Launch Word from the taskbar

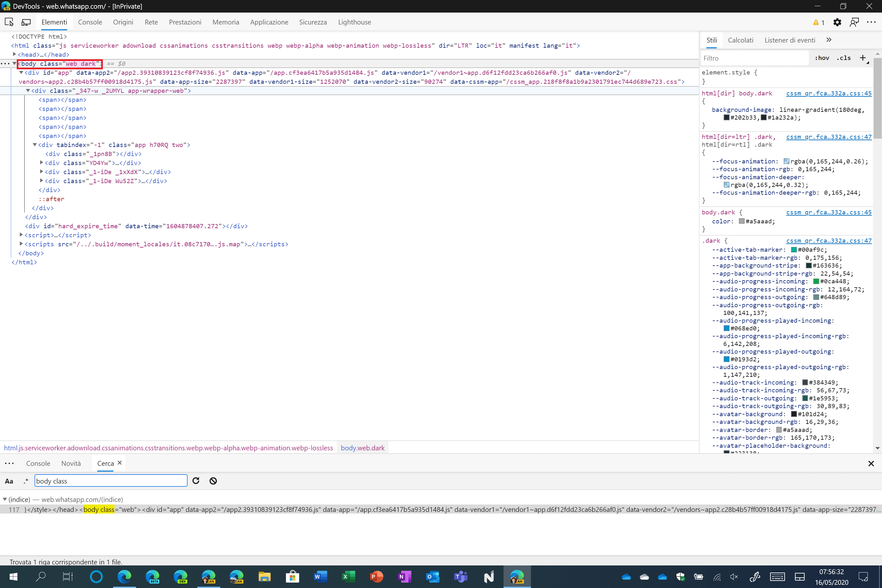coord(321,577)
